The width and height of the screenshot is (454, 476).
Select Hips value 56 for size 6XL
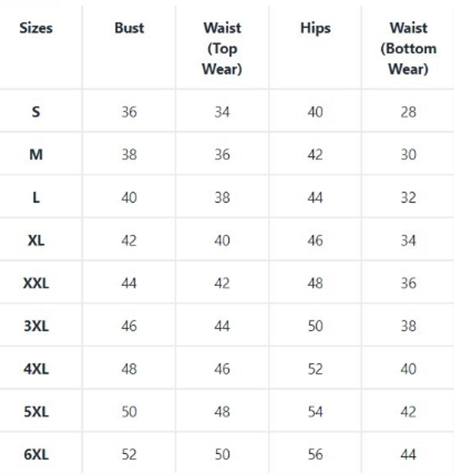point(315,455)
